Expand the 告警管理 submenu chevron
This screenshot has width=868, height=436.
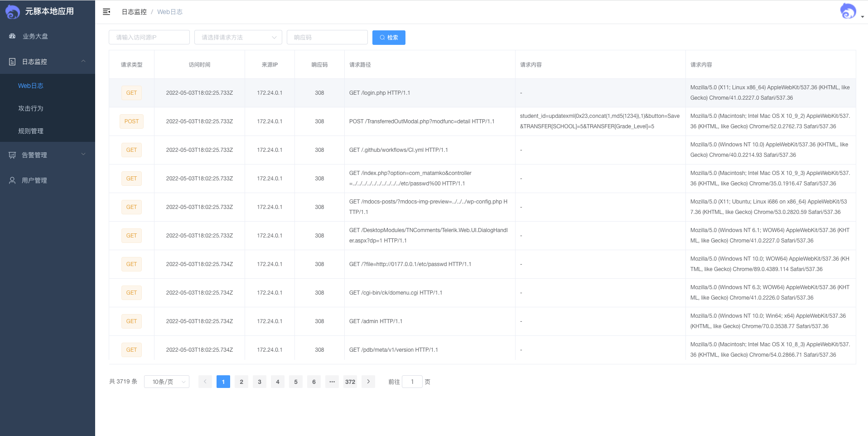click(x=83, y=155)
